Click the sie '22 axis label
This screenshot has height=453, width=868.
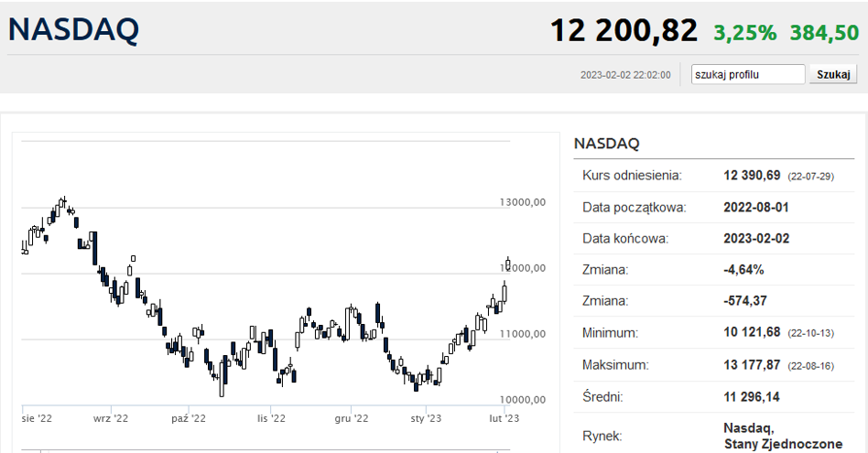point(38,419)
